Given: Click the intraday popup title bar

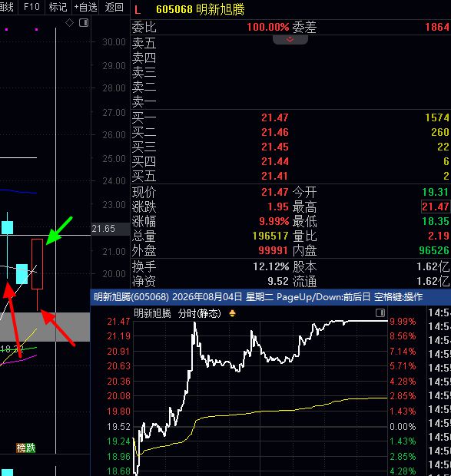Looking at the screenshot, I should [270, 296].
